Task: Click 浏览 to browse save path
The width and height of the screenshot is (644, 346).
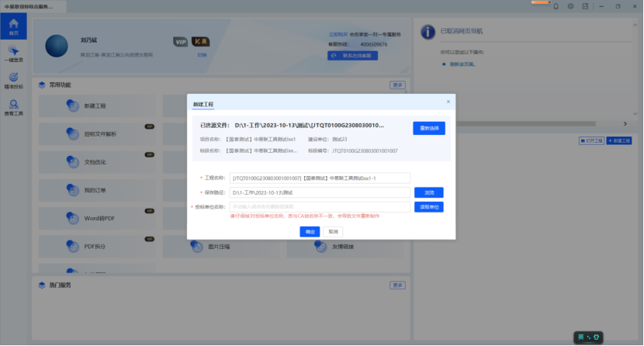Action: [428, 192]
